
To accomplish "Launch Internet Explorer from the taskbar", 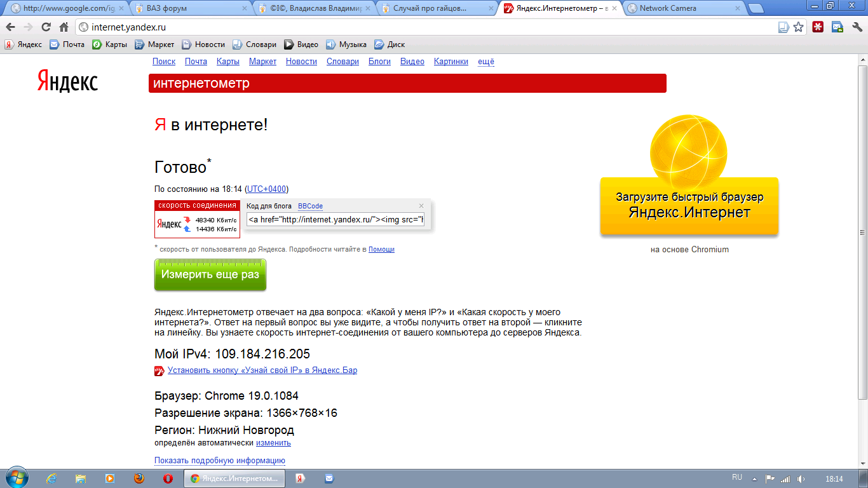I will click(51, 478).
